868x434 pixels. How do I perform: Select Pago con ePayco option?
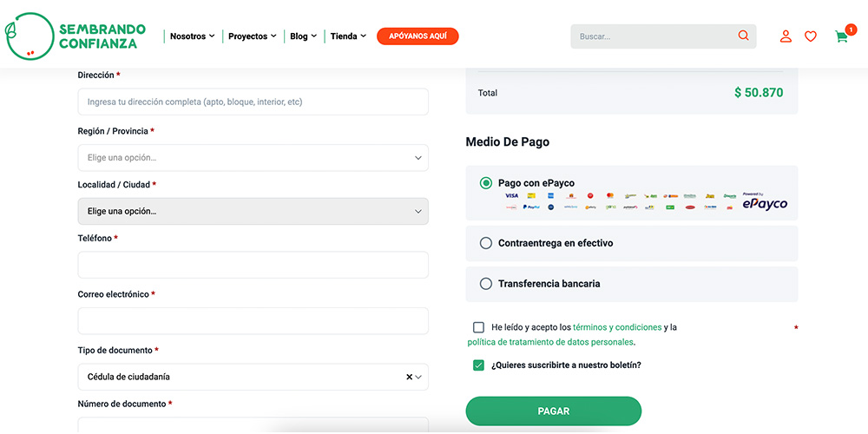(x=486, y=183)
